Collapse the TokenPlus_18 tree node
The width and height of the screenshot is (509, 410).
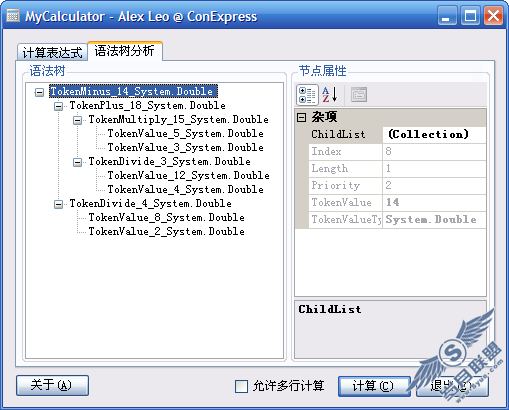coord(58,106)
